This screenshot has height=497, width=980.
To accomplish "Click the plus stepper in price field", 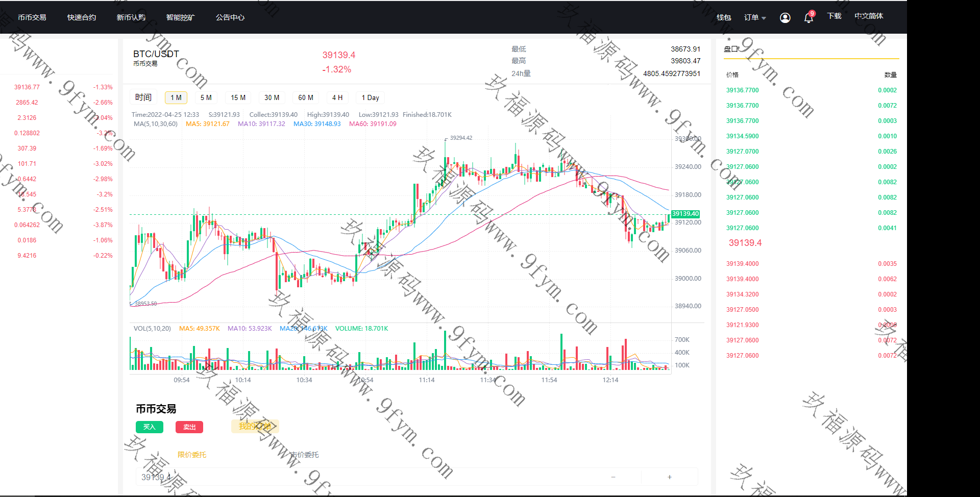I will click(669, 477).
